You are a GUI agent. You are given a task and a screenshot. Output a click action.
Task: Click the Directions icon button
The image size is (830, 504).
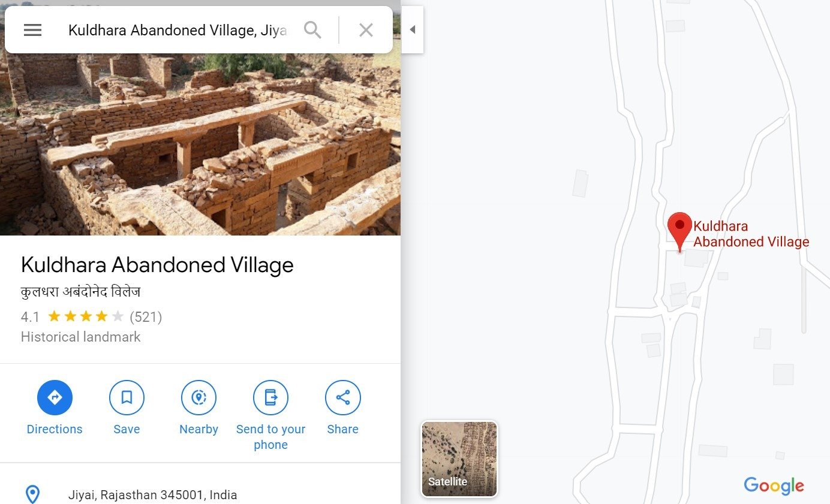tap(55, 397)
